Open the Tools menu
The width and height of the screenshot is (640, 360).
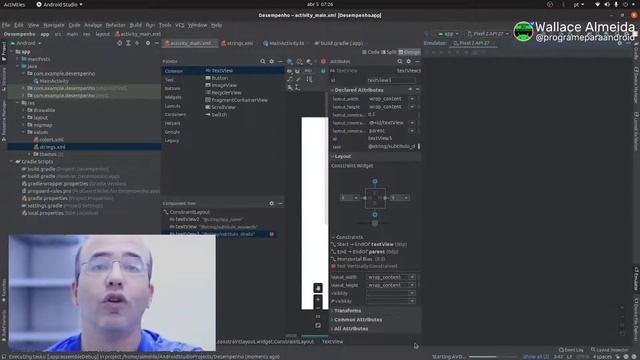[x=165, y=25]
